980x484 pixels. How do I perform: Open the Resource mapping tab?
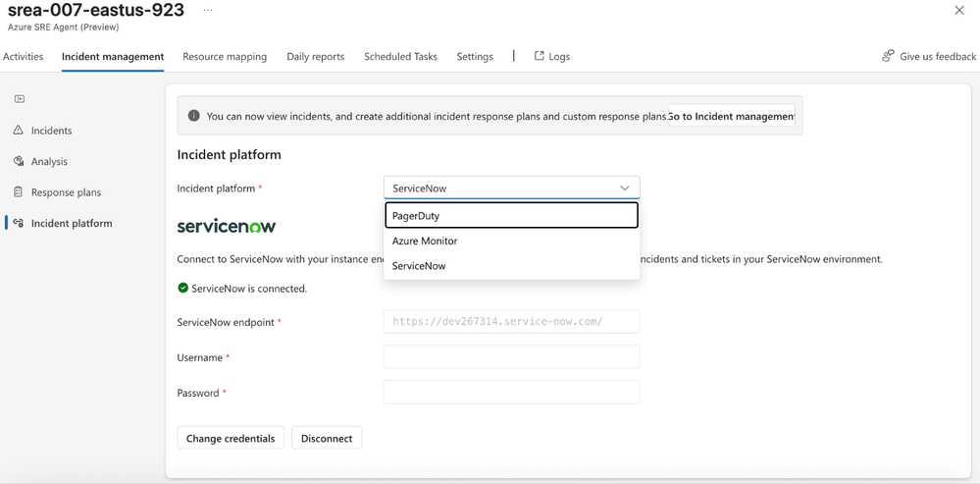point(225,56)
